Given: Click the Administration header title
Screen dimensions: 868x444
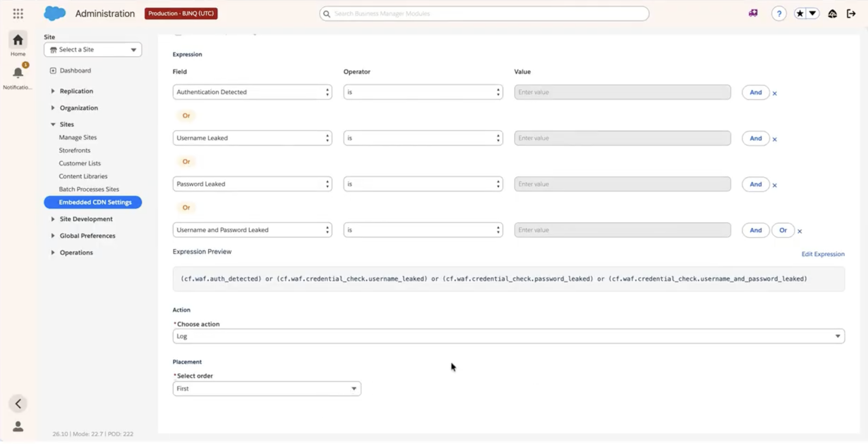Looking at the screenshot, I should tap(105, 13).
